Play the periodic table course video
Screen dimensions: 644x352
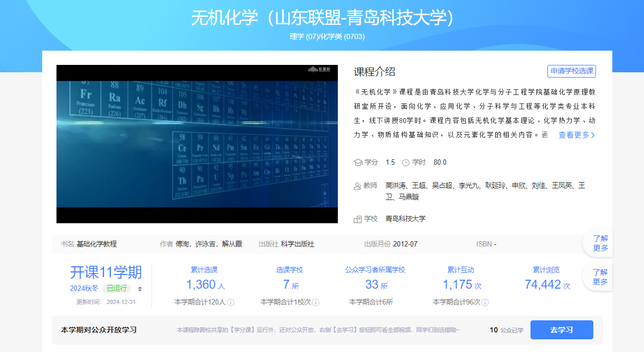pos(197,144)
